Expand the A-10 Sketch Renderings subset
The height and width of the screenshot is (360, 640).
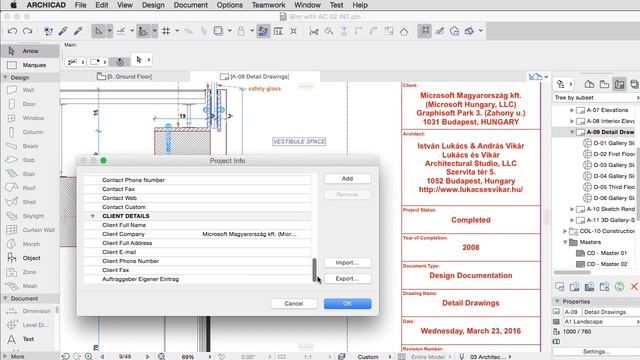pyautogui.click(x=572, y=209)
